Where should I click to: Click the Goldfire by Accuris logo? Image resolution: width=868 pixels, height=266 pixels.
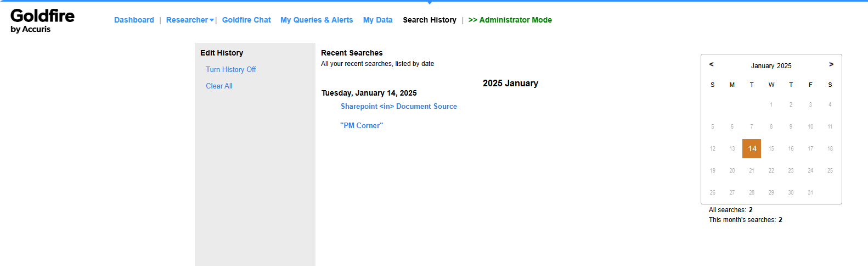click(x=42, y=21)
